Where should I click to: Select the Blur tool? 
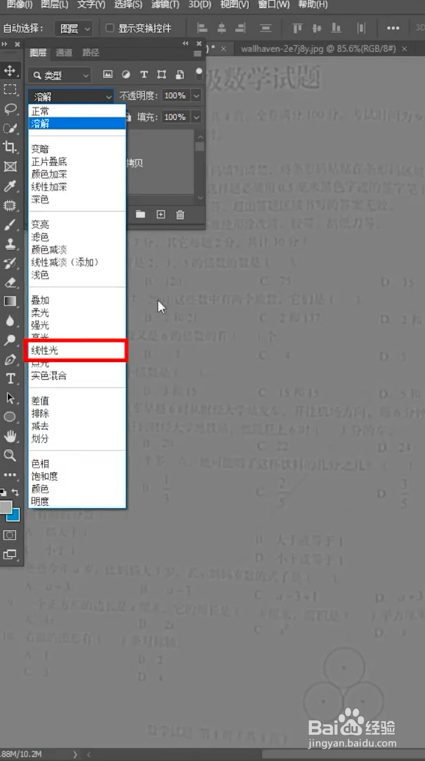pos(10,321)
